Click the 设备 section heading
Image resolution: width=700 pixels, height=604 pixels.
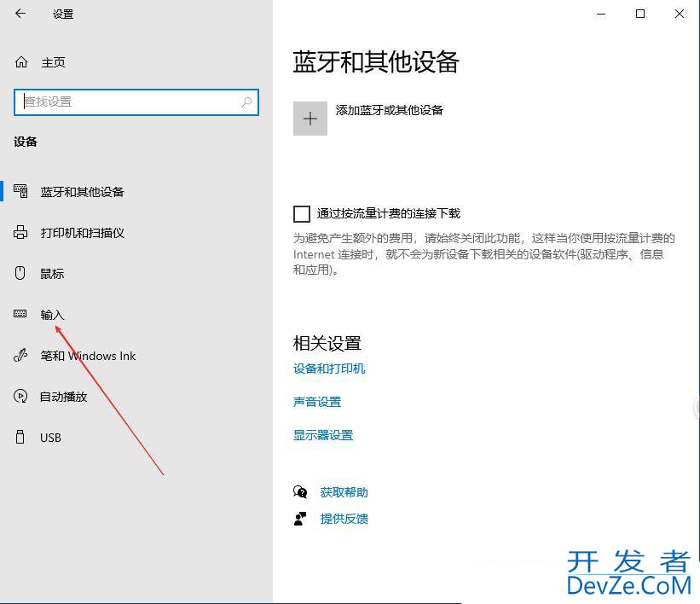[26, 142]
